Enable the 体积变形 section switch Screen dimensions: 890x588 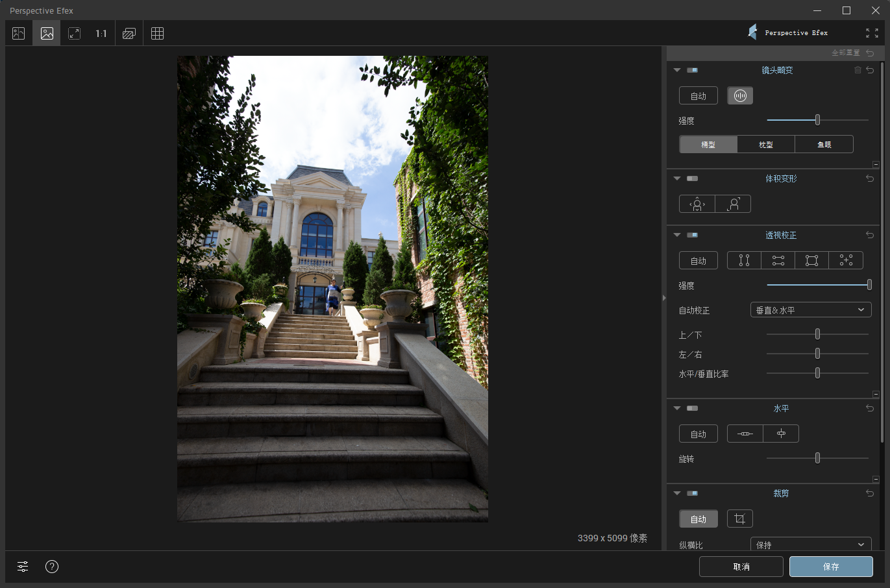692,178
